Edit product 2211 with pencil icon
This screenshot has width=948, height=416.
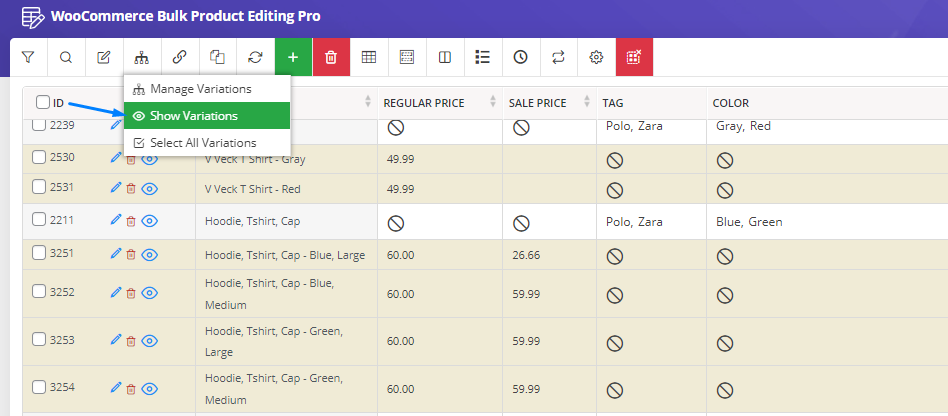click(x=116, y=219)
